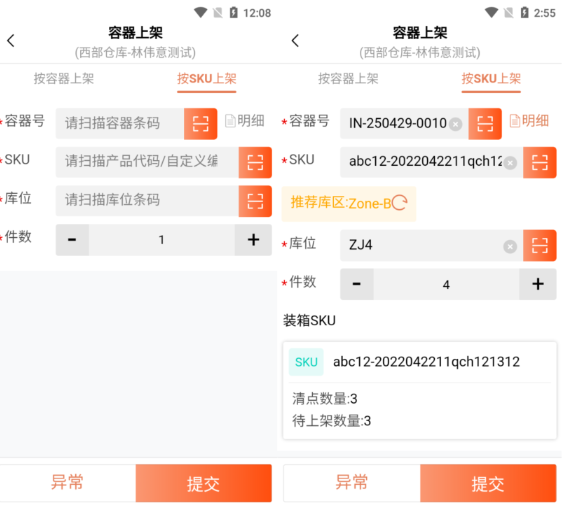Scan location barcode on empty left form
This screenshot has width=566, height=505.
(255, 201)
